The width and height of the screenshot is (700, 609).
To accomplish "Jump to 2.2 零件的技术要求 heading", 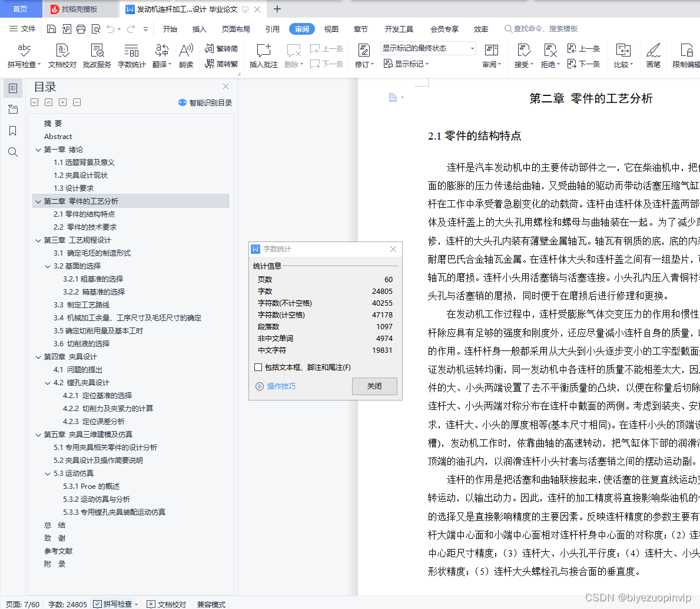I will pos(85,227).
